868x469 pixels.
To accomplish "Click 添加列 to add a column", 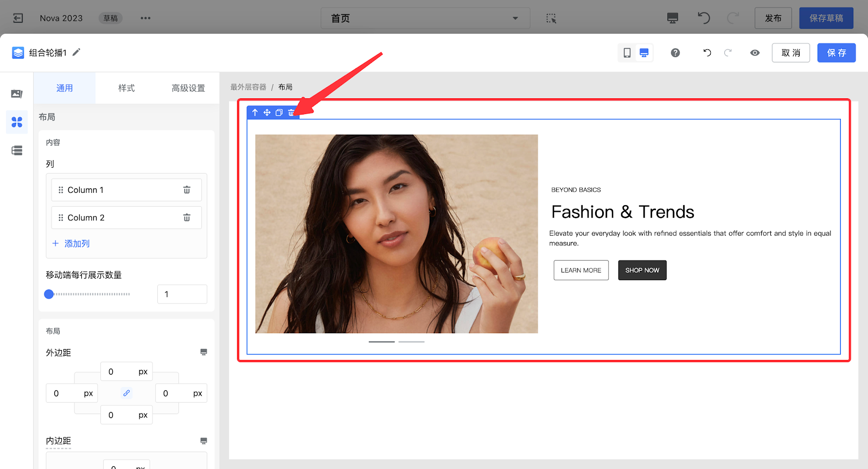I will pyautogui.click(x=71, y=244).
